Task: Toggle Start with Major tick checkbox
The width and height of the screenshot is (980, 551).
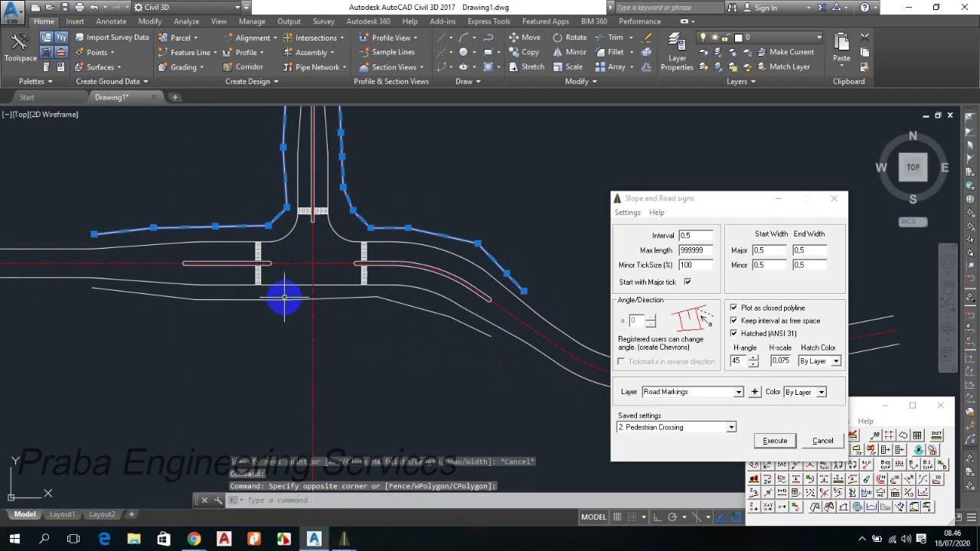Action: [688, 282]
